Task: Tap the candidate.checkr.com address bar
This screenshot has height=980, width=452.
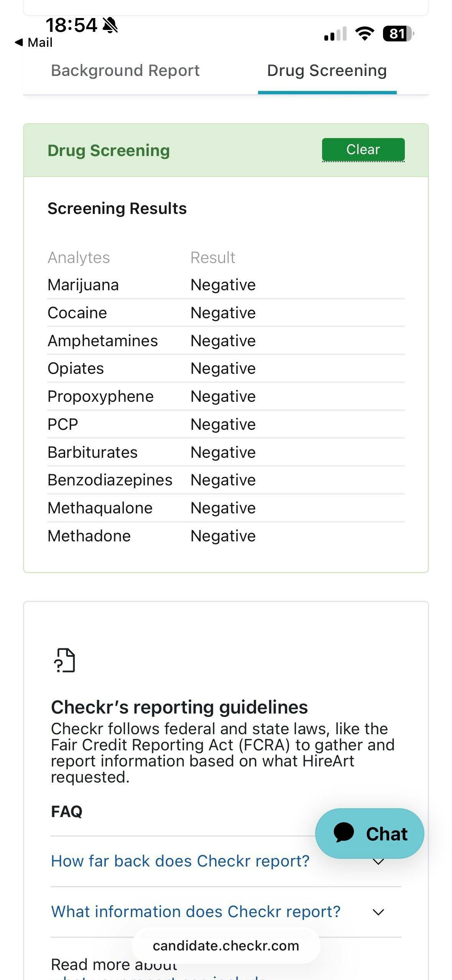Action: click(226, 946)
